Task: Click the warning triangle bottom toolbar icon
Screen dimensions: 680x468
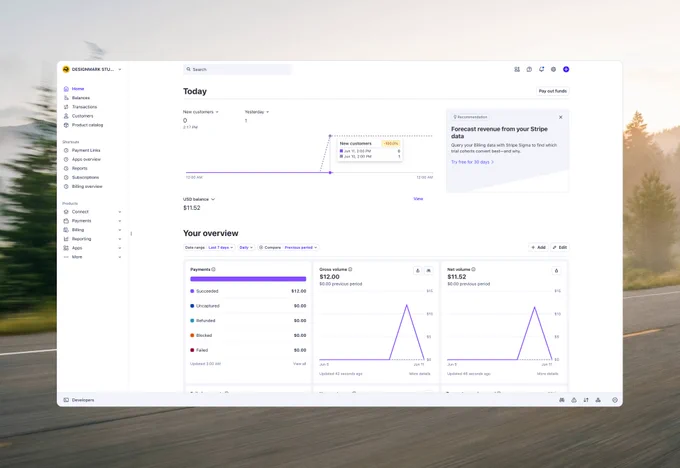Action: [x=574, y=400]
